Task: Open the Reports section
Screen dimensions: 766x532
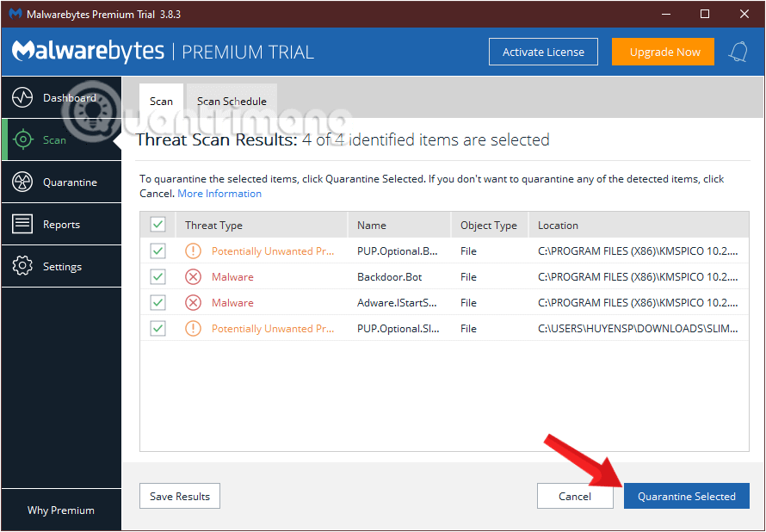Action: click(62, 224)
